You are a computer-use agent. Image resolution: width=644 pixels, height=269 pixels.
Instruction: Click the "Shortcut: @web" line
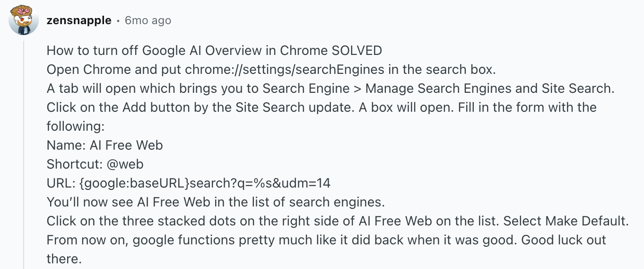tap(95, 164)
